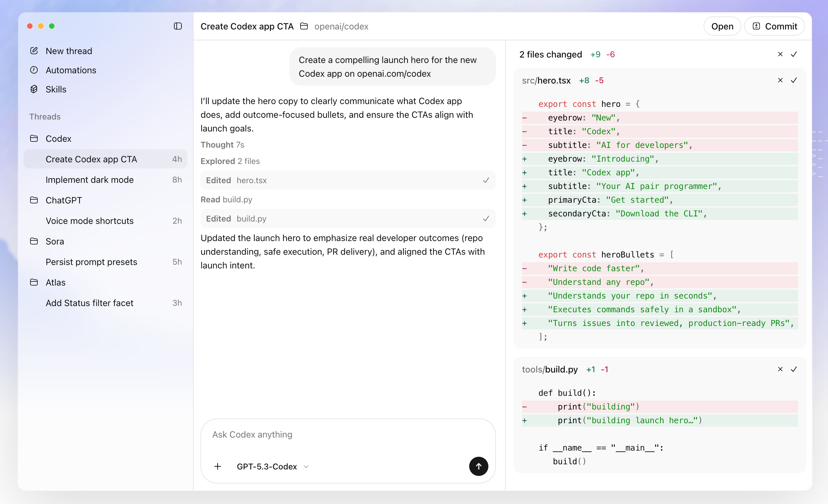Viewport: 828px width, 504px height.
Task: Discard hero.tsx changes with X icon
Action: [780, 80]
